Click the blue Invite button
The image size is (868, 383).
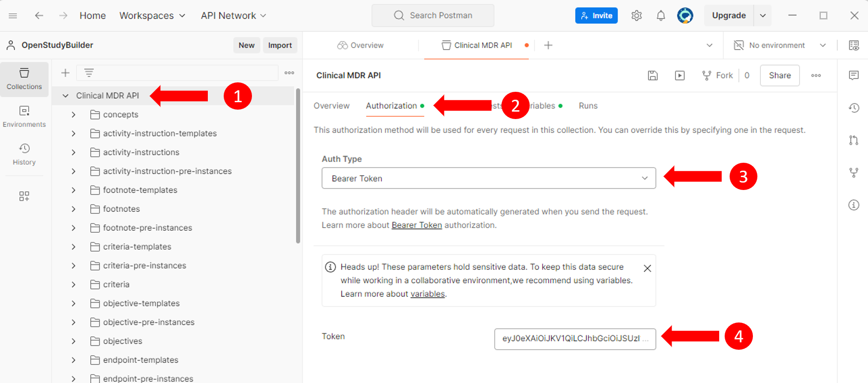596,16
